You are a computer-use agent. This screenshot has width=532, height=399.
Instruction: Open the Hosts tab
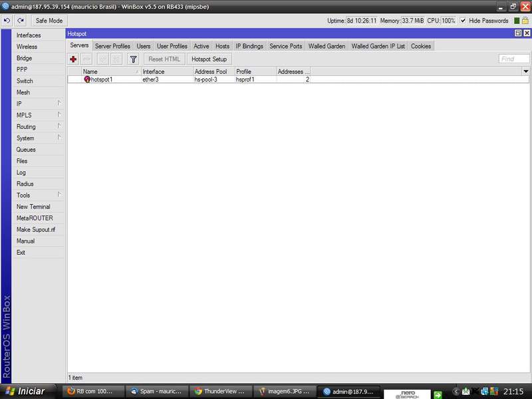(x=222, y=46)
